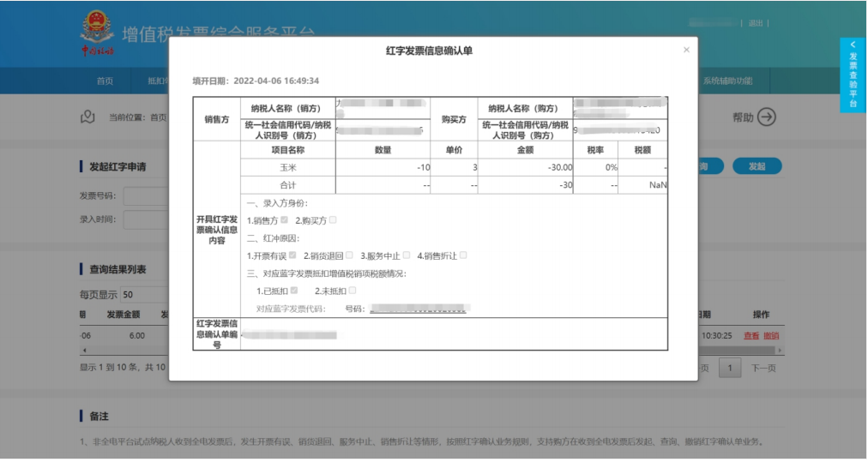Click the 填开日期 2022-04-06 16:49:34 text

coord(256,81)
